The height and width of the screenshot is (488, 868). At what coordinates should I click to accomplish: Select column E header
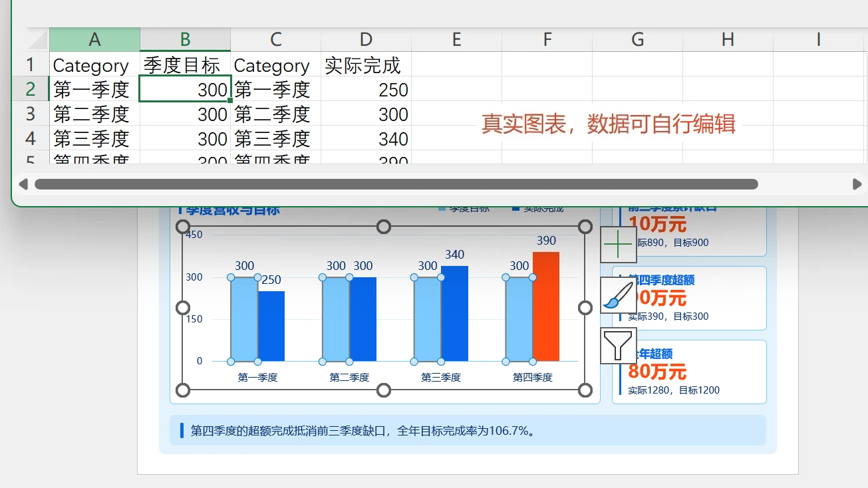click(x=457, y=39)
